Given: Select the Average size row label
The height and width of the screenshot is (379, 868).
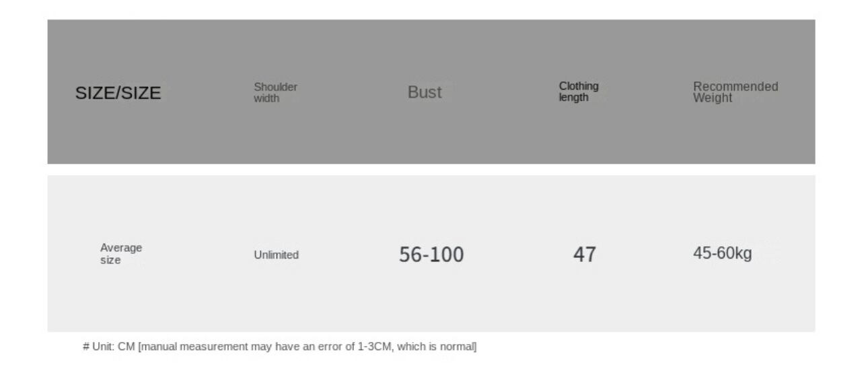Looking at the screenshot, I should (121, 254).
